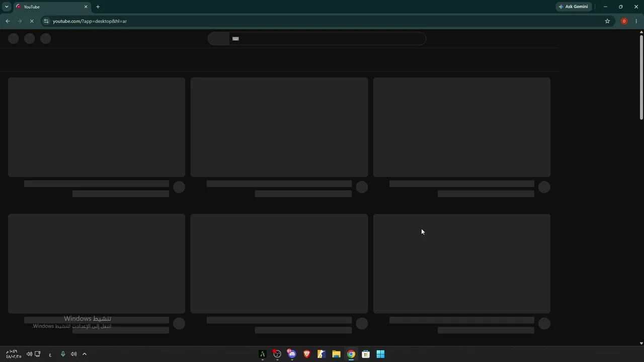Open Brave browser from taskbar
This screenshot has width=644, height=362.
click(x=307, y=354)
